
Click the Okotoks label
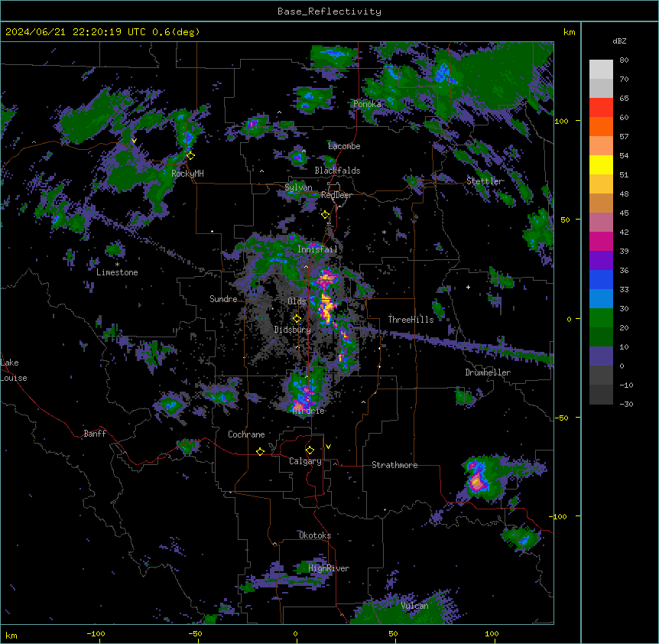tap(315, 535)
